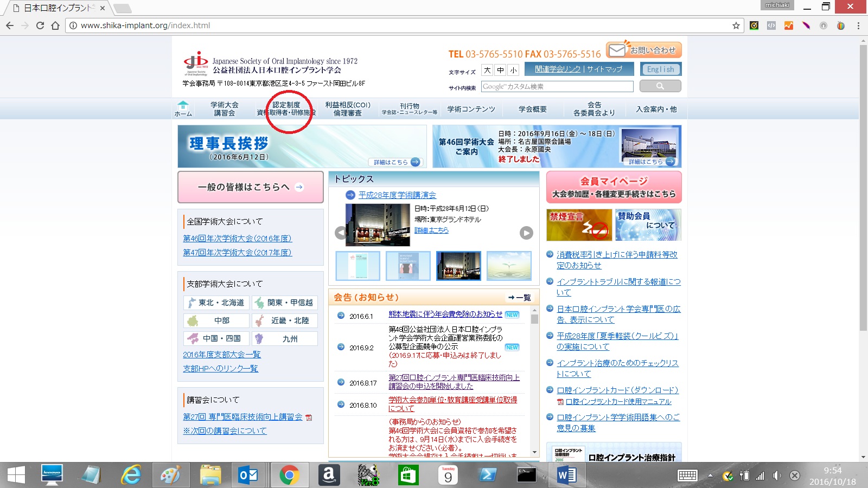Click the Google custom search field

pos(557,87)
